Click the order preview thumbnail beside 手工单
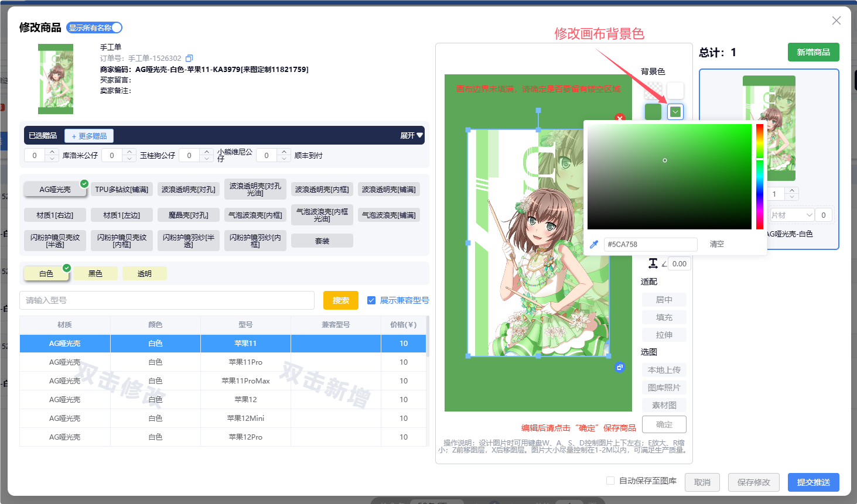The width and height of the screenshot is (857, 504). [x=56, y=79]
